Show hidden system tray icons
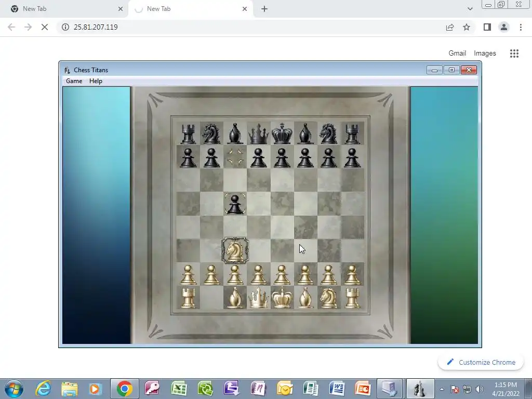 pos(442,389)
